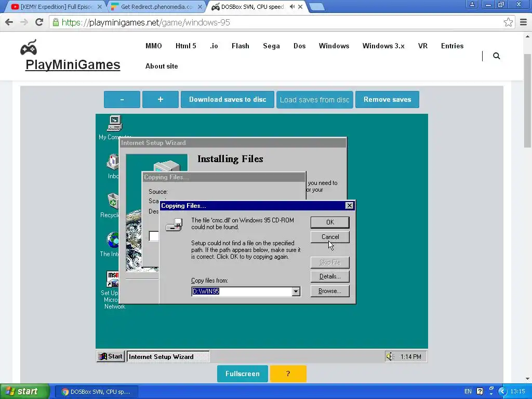Open the VR menu item

tap(422, 46)
